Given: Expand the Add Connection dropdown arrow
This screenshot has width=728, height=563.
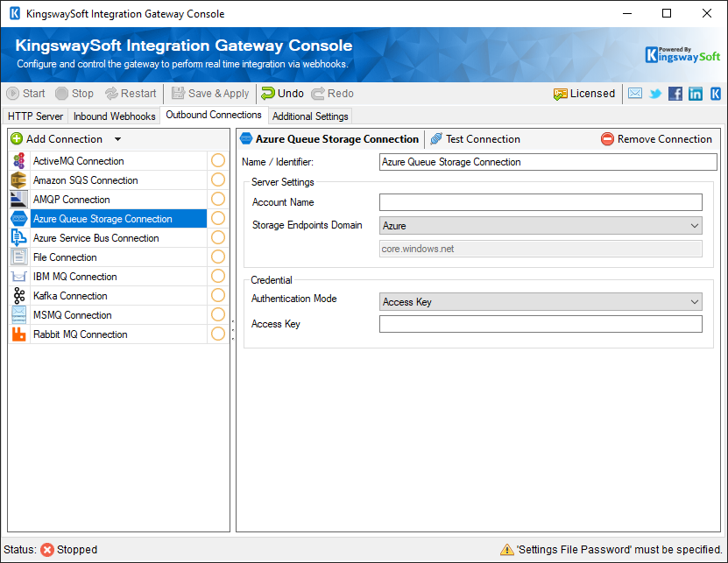Looking at the screenshot, I should [117, 139].
